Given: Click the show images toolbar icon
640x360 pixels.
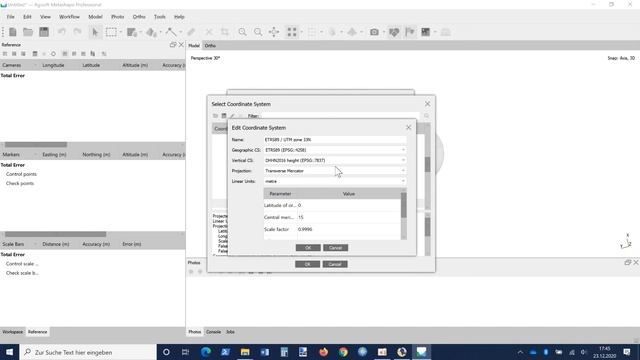Looking at the screenshot, I should [x=426, y=32].
